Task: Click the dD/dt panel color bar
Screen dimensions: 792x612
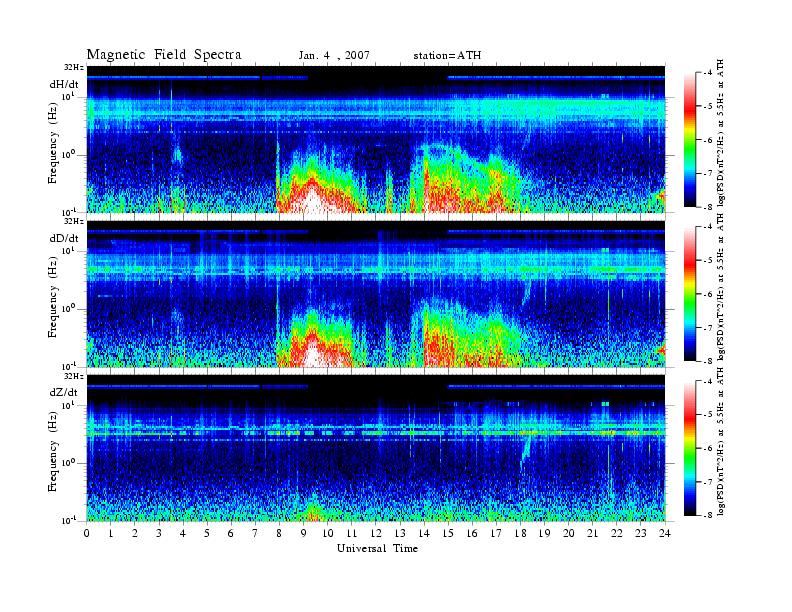Action: coord(690,294)
